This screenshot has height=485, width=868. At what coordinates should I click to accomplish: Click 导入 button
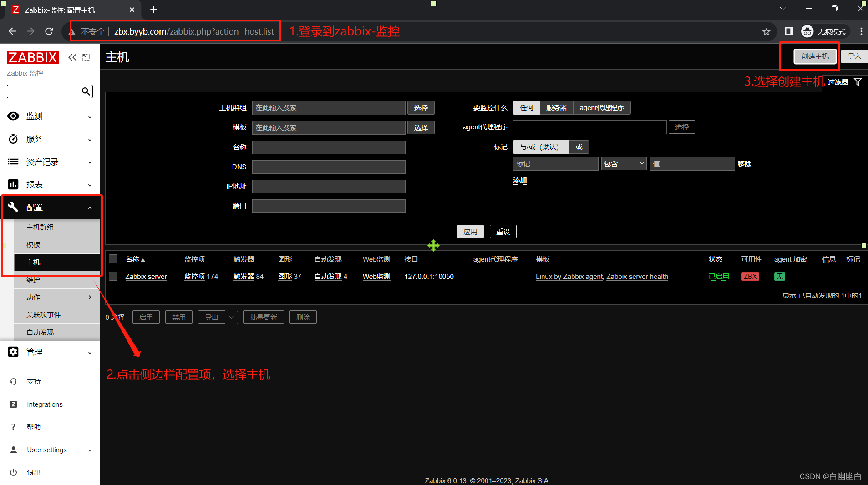tap(854, 56)
